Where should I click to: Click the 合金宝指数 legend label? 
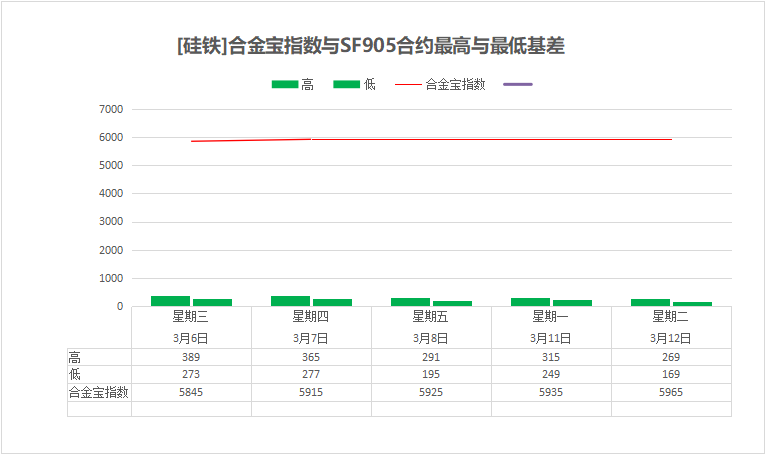[455, 85]
